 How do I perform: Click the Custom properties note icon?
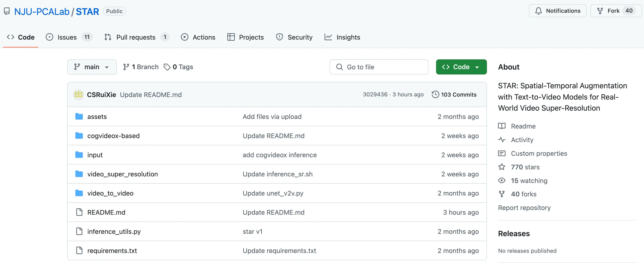tap(501, 153)
